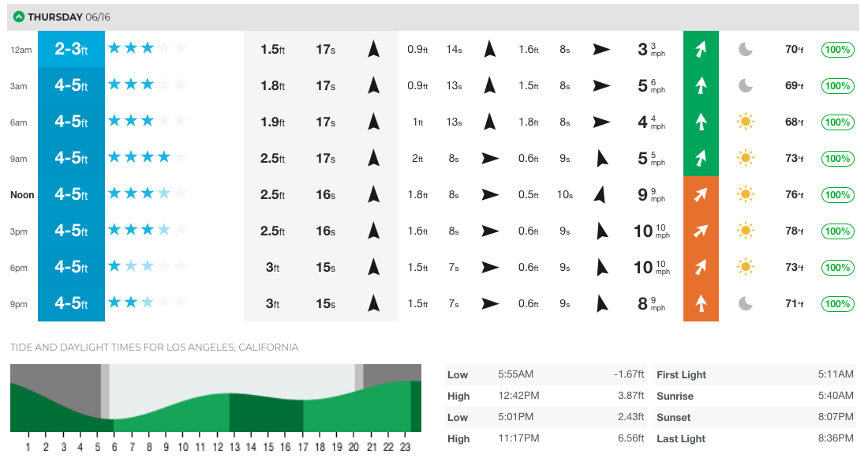Viewport: 868px width, 466px height.
Task: Click the 9pm moon weather icon
Action: [x=745, y=303]
